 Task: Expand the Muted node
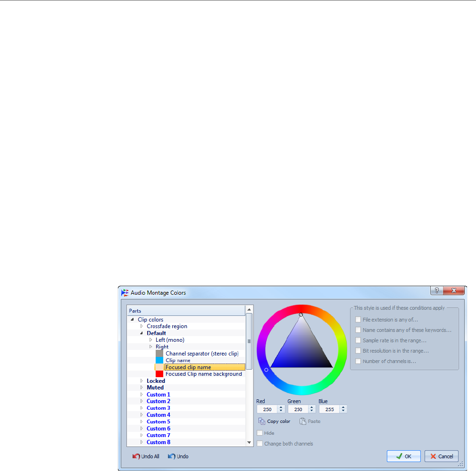tap(142, 388)
